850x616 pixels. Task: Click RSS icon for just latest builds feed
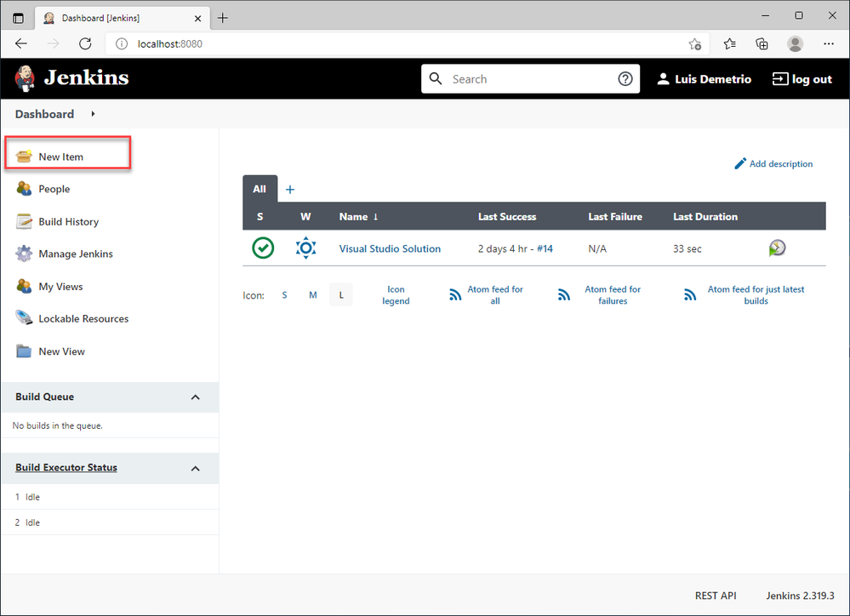689,295
